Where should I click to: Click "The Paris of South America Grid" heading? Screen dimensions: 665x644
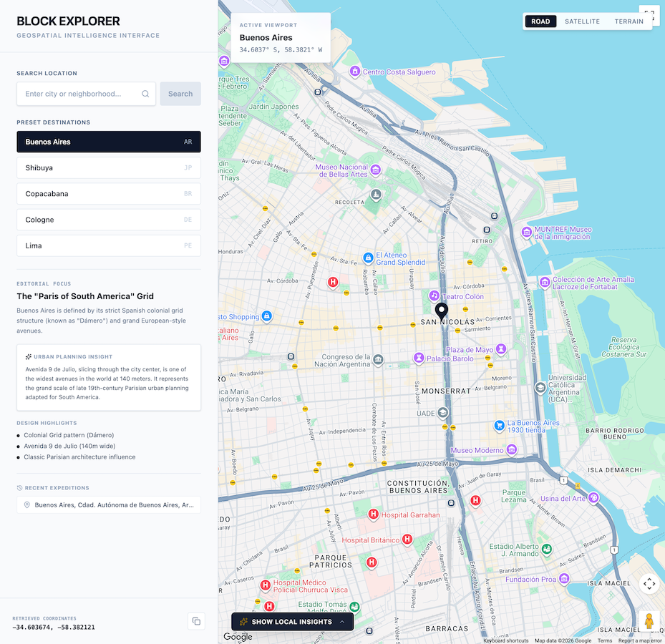pos(85,296)
